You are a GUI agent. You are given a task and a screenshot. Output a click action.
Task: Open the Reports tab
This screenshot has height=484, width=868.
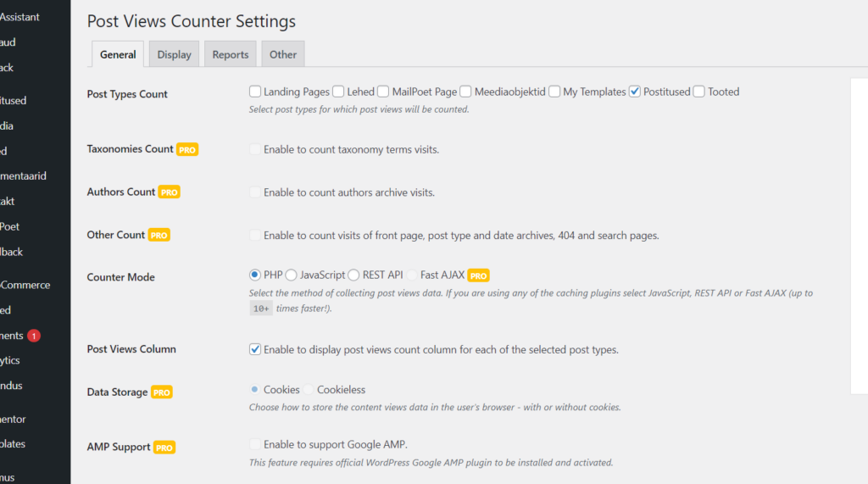(x=231, y=54)
